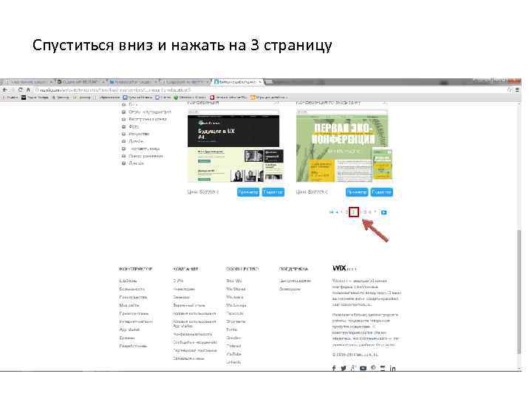This screenshot has width=532, height=399.
Task: Go back with the browser back arrow
Action: [4, 90]
